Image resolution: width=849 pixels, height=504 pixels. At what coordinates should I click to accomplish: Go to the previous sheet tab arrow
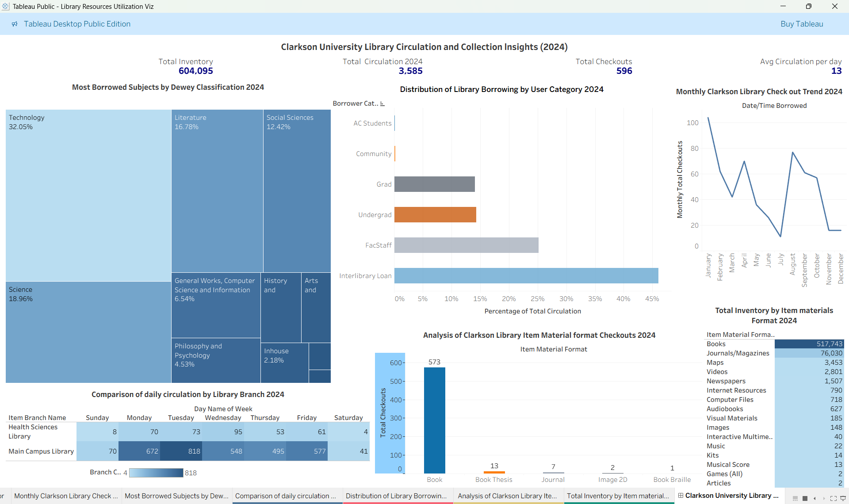click(815, 498)
